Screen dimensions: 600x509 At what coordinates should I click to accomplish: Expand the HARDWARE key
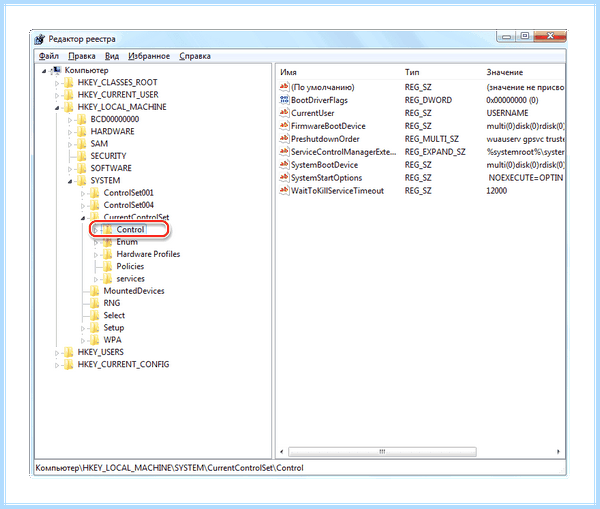tap(70, 132)
